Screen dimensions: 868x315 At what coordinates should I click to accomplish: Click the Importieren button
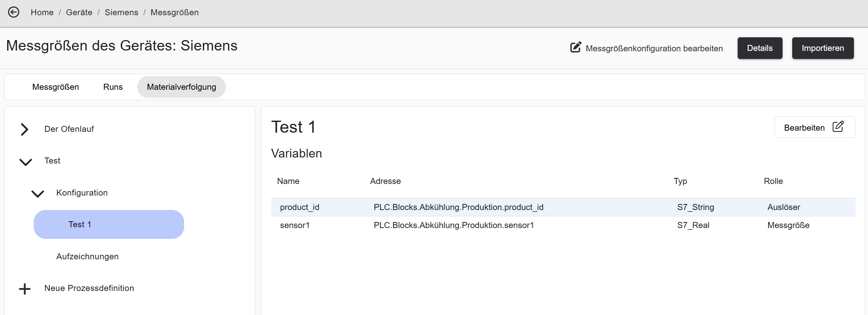(x=823, y=48)
